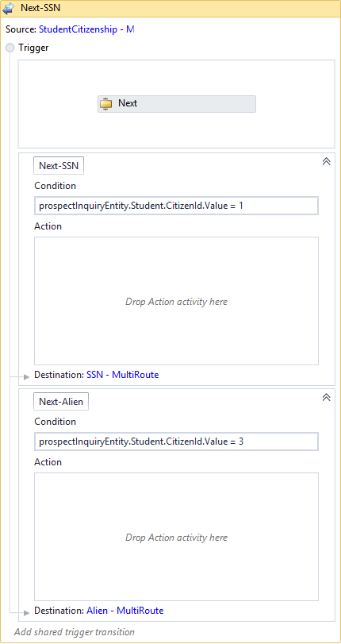341x644 pixels.
Task: Collapse the Next-SSN transition section
Action: tap(326, 161)
